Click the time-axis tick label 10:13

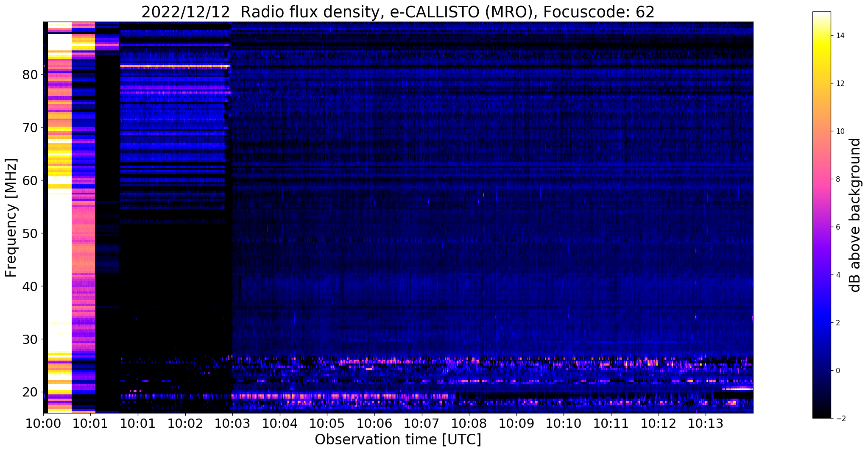point(706,424)
